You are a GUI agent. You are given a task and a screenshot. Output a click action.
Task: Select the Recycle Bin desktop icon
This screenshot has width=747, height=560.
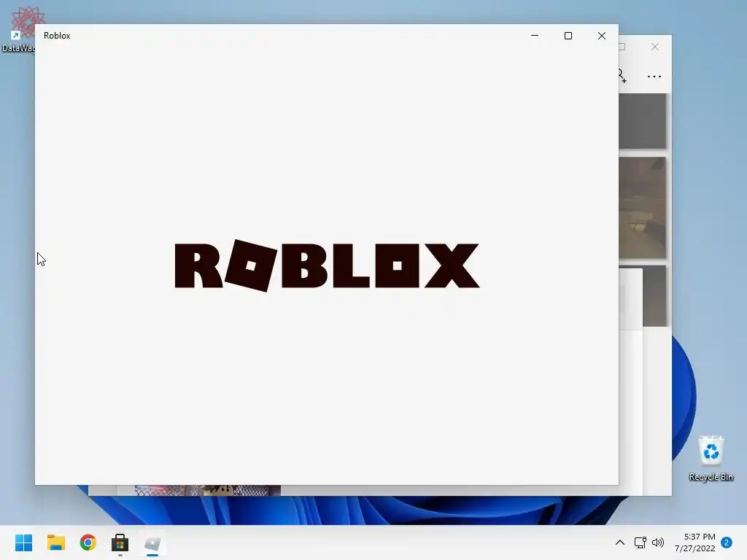pos(711,458)
